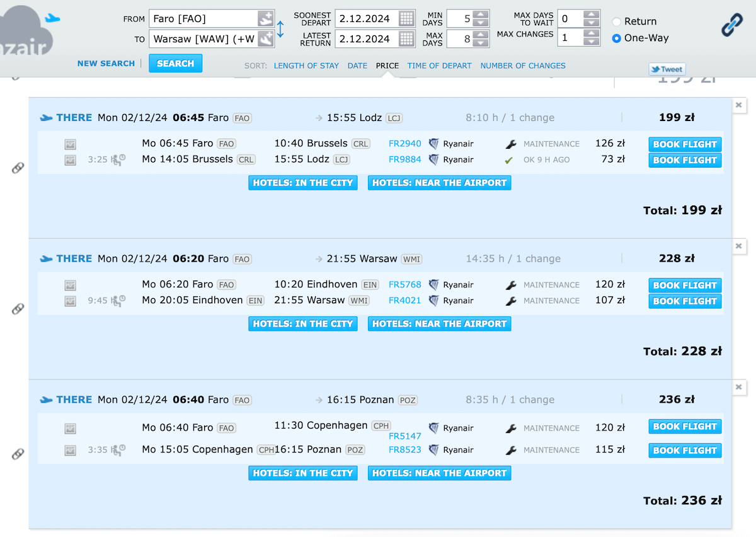Decrease the Max Days stepper value
This screenshot has width=756, height=537.
(x=481, y=43)
